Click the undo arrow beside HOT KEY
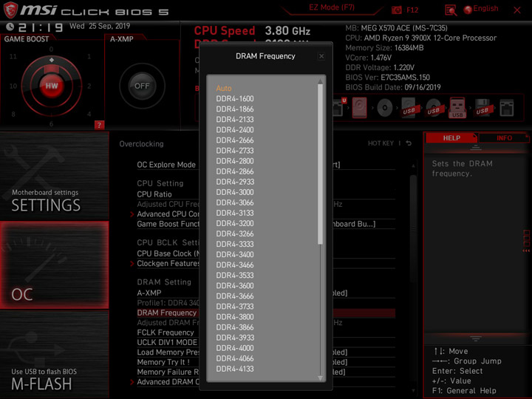The width and height of the screenshot is (532, 399). tap(409, 143)
